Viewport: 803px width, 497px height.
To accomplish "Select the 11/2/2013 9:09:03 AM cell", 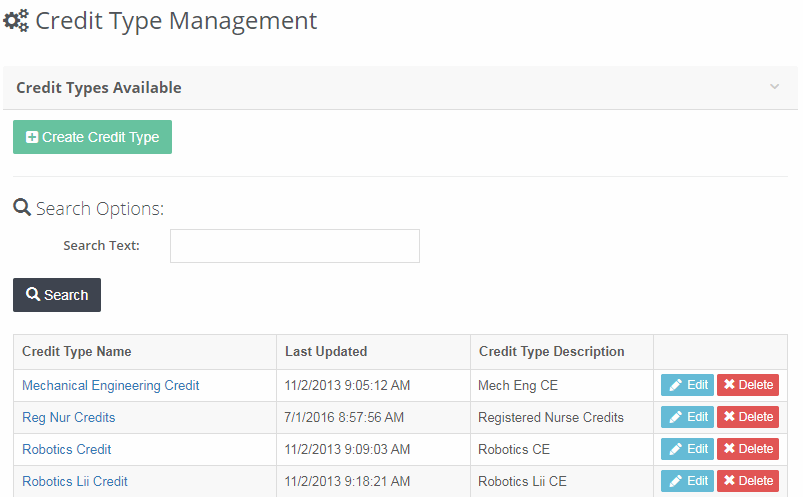I will click(x=373, y=449).
